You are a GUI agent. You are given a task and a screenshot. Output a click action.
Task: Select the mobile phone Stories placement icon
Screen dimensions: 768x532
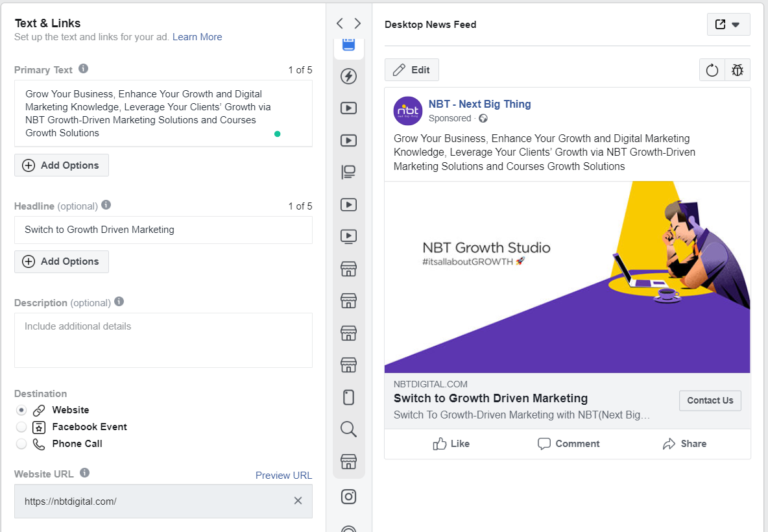coord(349,397)
